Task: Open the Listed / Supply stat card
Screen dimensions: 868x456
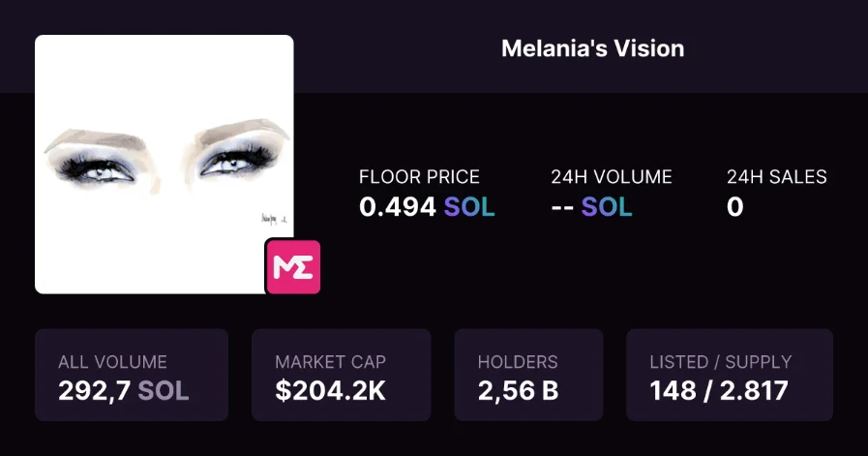Action: coord(730,375)
